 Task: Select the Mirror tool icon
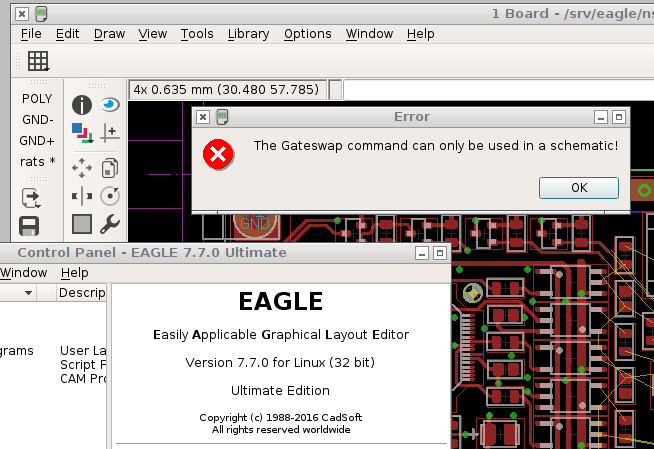tap(82, 196)
